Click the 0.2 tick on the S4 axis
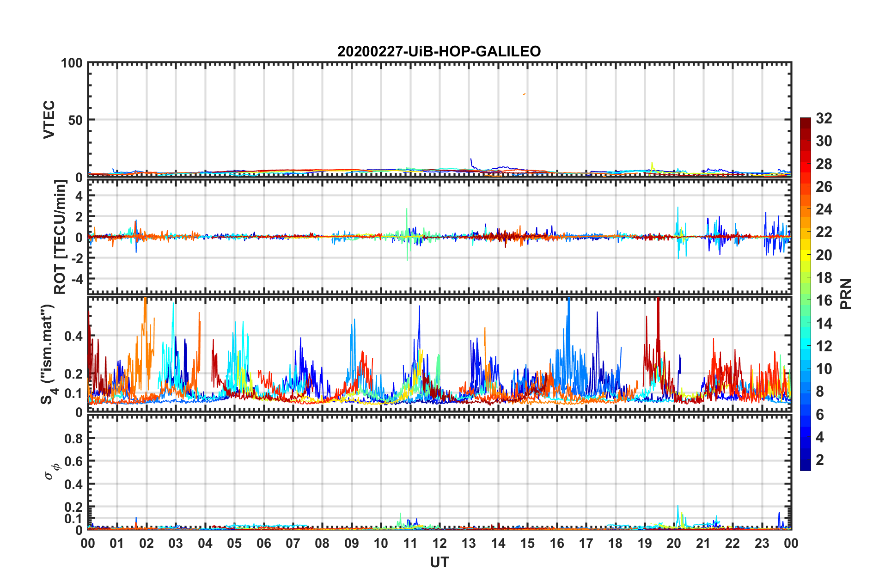Image resolution: width=879 pixels, height=588 pixels. point(73,374)
